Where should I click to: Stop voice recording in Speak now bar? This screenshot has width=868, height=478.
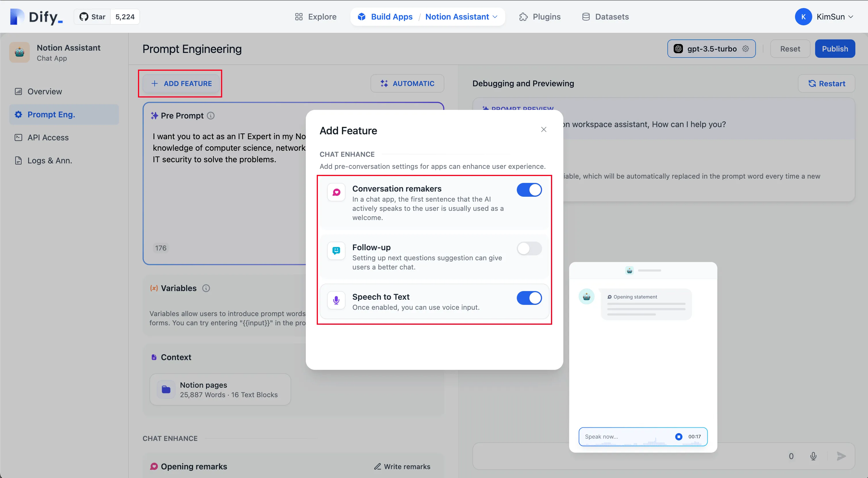679,437
